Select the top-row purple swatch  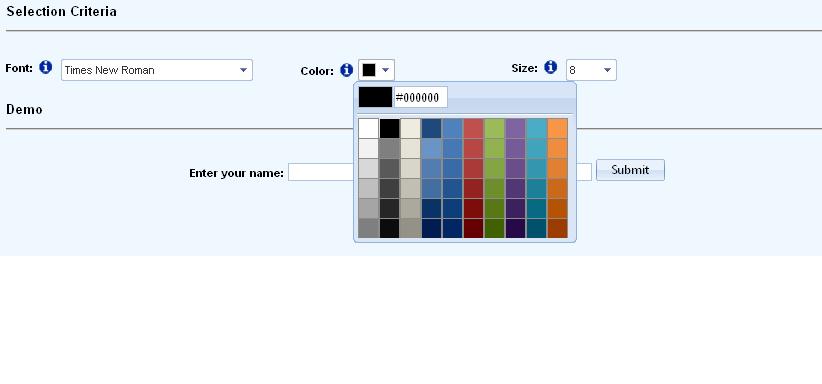pos(515,129)
